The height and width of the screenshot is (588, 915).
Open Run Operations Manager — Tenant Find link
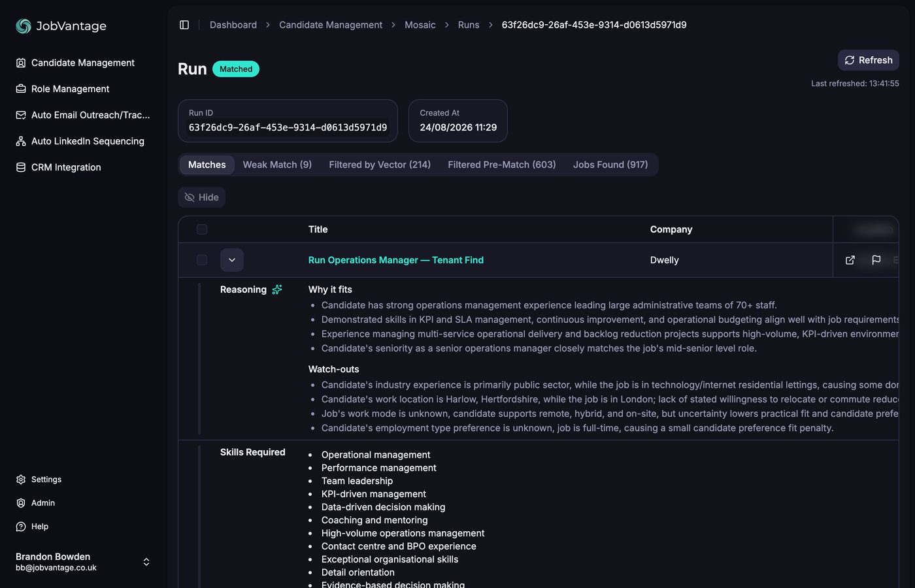(396, 260)
